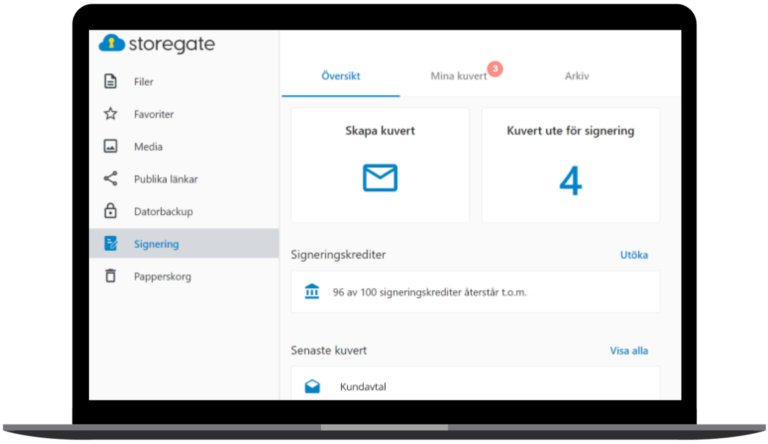768x444 pixels.
Task: Click the bank icon beside signeringskrediter
Action: [312, 292]
